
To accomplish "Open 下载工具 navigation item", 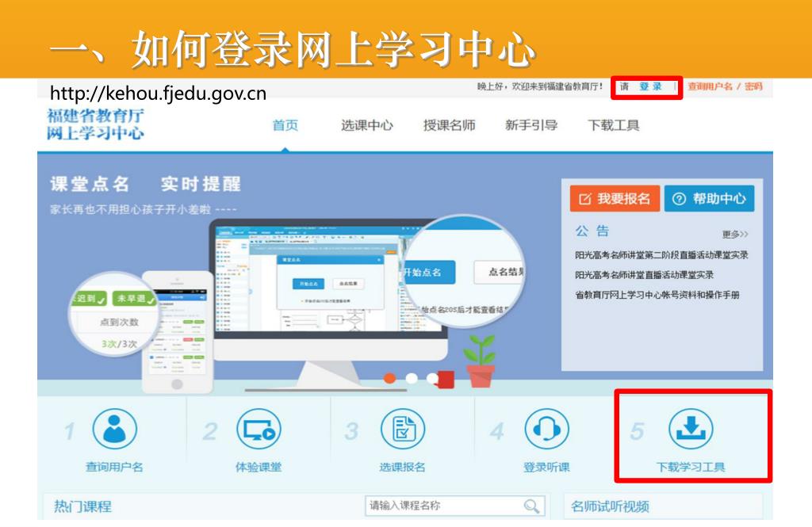I will point(613,125).
